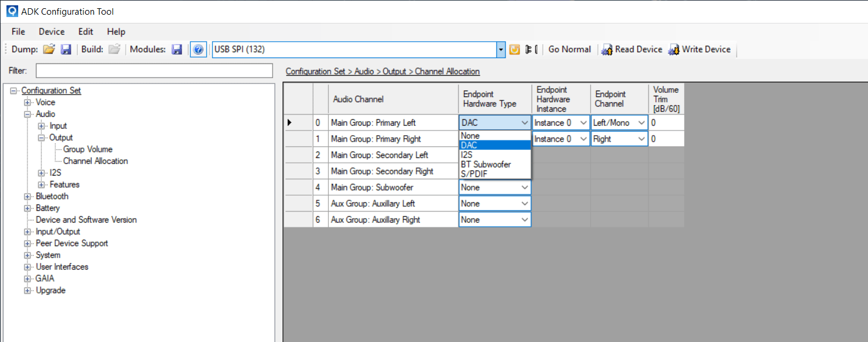Expand the Input/Output tree node
Image resolution: width=868 pixels, height=342 pixels.
point(27,232)
